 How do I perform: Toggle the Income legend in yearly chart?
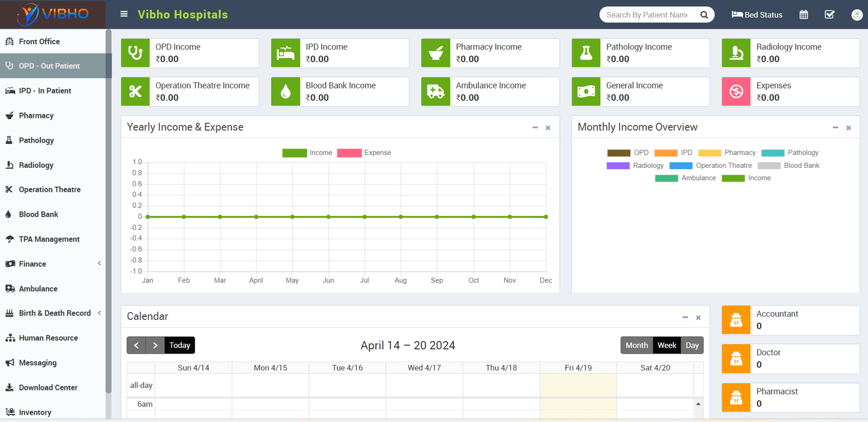coord(307,153)
